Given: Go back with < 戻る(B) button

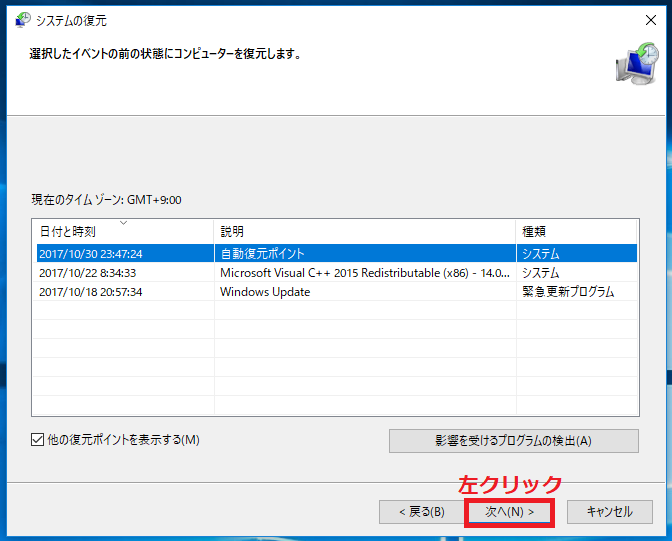Looking at the screenshot, I should coord(422,512).
